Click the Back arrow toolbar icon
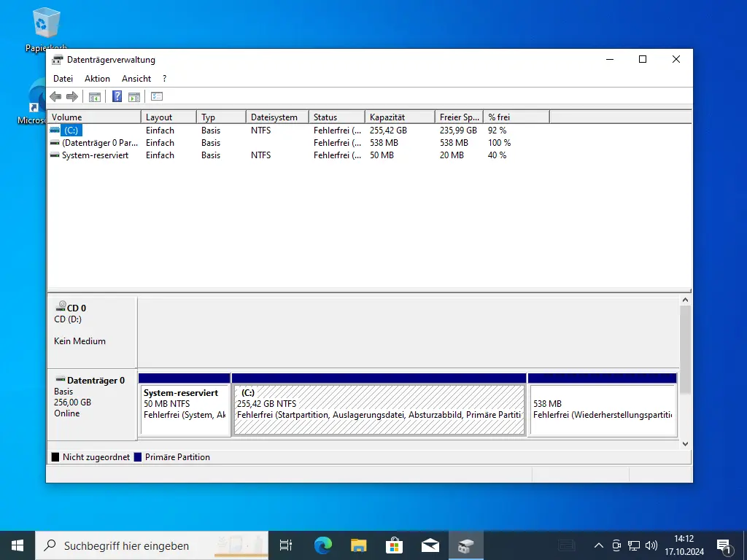This screenshot has height=560, width=747. coord(55,96)
